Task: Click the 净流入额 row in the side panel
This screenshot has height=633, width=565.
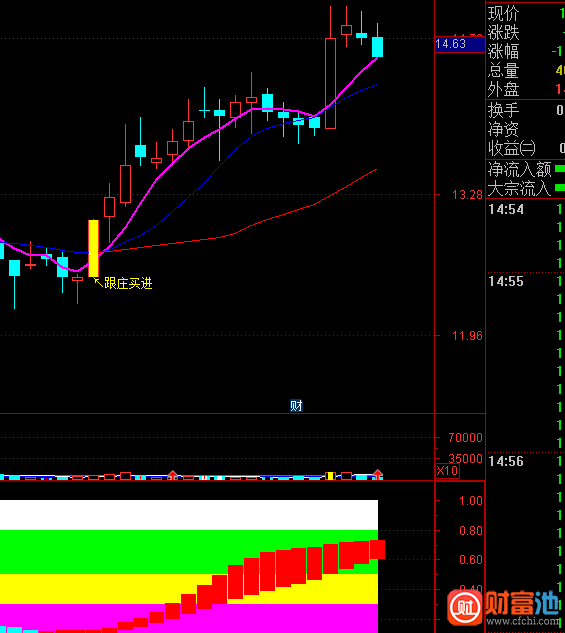Action: click(525, 169)
